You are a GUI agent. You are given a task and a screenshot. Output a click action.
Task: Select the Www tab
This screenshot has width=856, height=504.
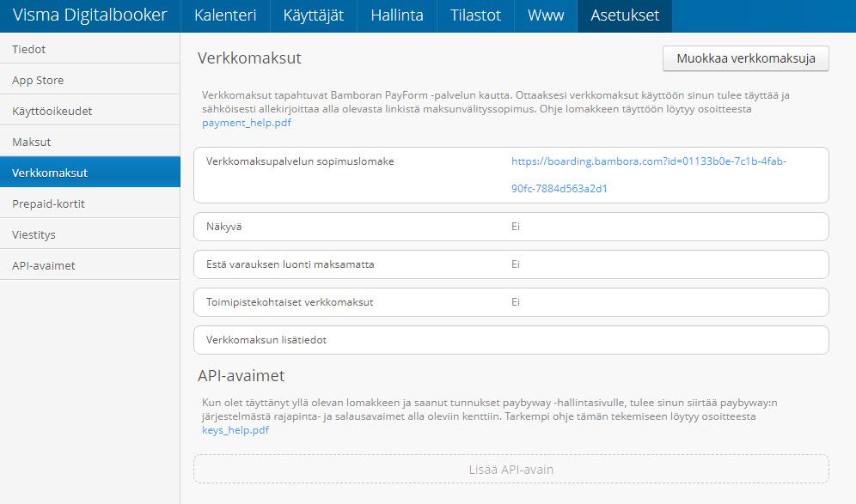(546, 15)
